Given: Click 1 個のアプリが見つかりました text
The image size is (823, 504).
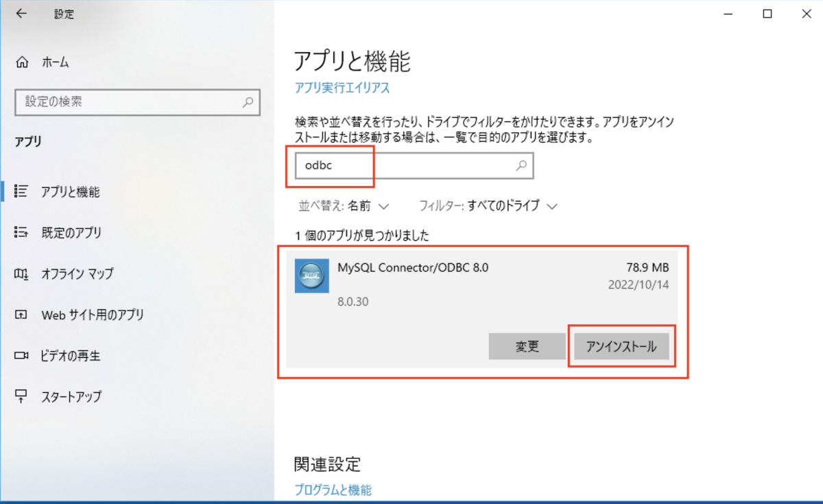Looking at the screenshot, I should 362,236.
